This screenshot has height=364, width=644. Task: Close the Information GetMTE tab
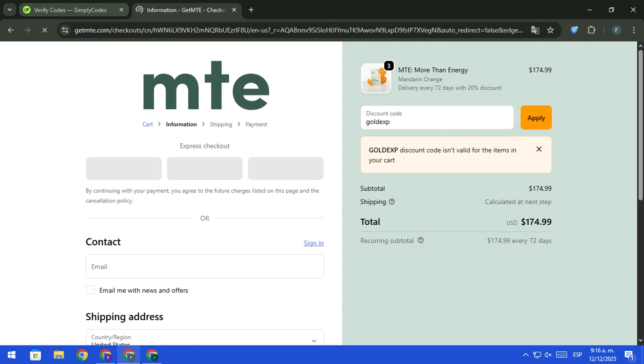click(x=234, y=10)
